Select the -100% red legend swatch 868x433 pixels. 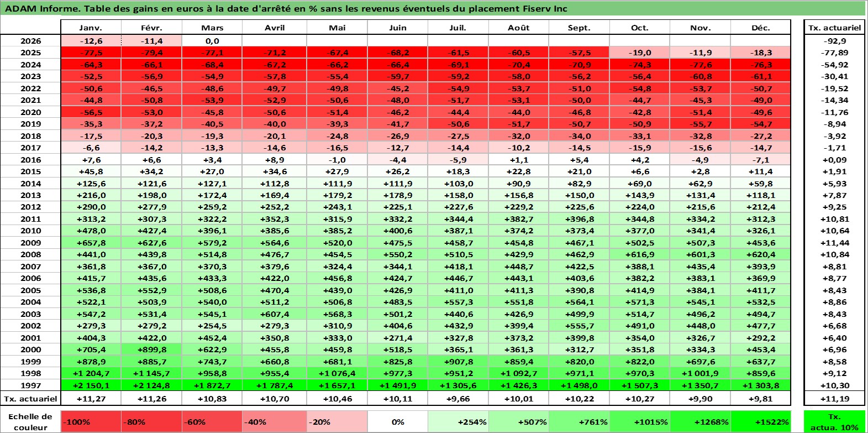[91, 421]
